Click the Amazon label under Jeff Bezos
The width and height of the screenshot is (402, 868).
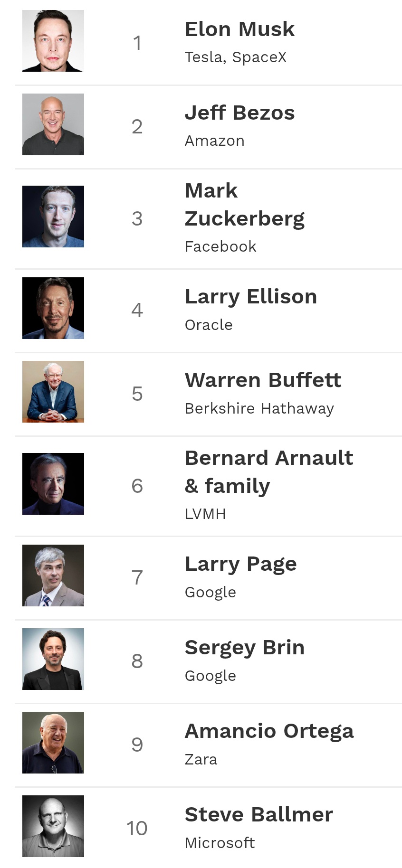214,141
